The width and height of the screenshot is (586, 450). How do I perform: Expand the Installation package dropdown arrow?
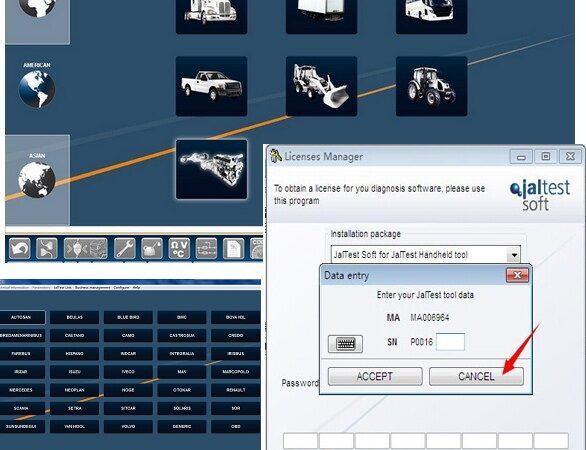(514, 255)
